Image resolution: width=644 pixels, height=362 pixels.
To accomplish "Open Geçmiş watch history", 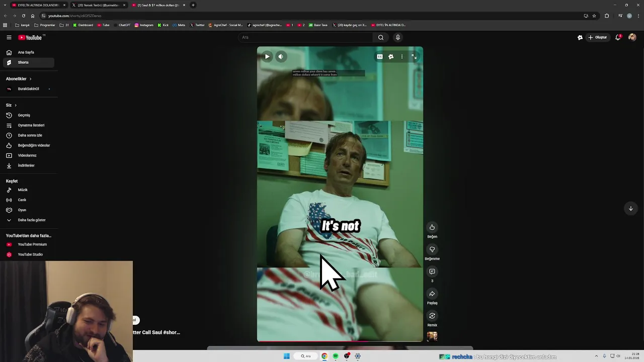I will click(29, 115).
